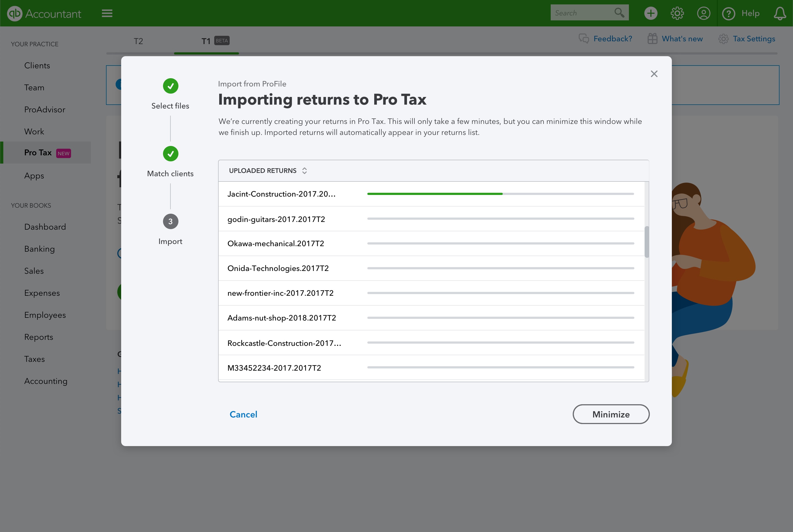Click the Help text link
The width and height of the screenshot is (793, 532).
pyautogui.click(x=750, y=13)
